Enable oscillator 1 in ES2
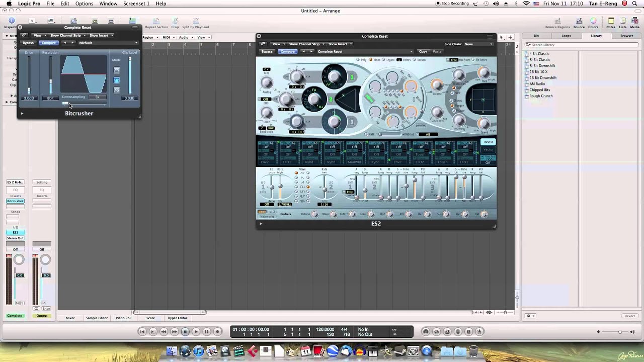 [352, 77]
